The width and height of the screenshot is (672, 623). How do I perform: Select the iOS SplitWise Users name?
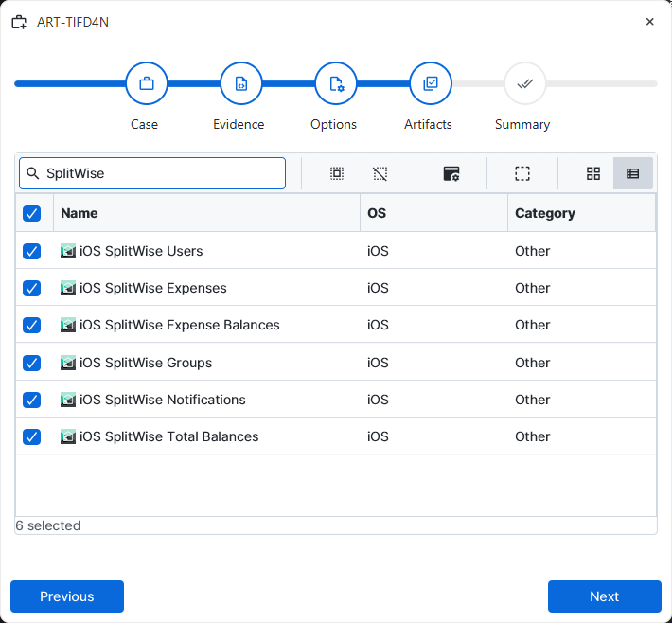tap(141, 251)
